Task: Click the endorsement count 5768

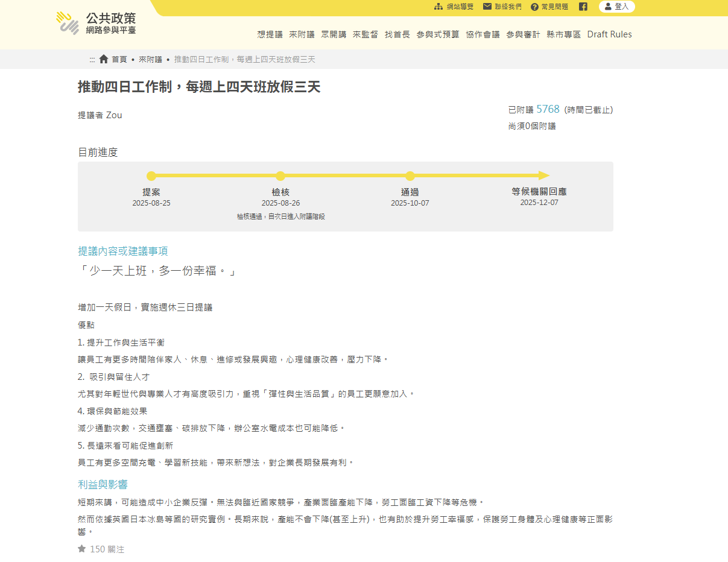Action: (548, 109)
